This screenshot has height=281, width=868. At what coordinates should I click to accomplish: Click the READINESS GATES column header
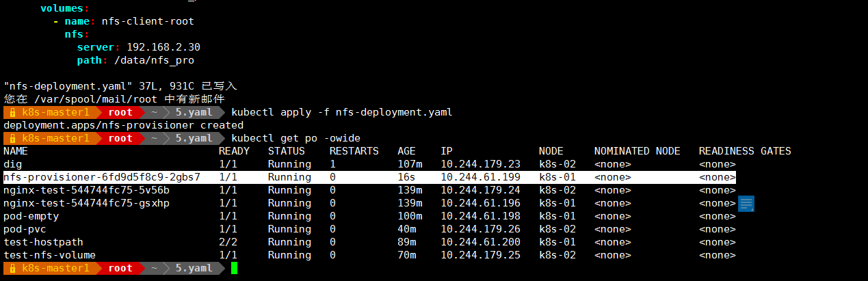point(745,151)
